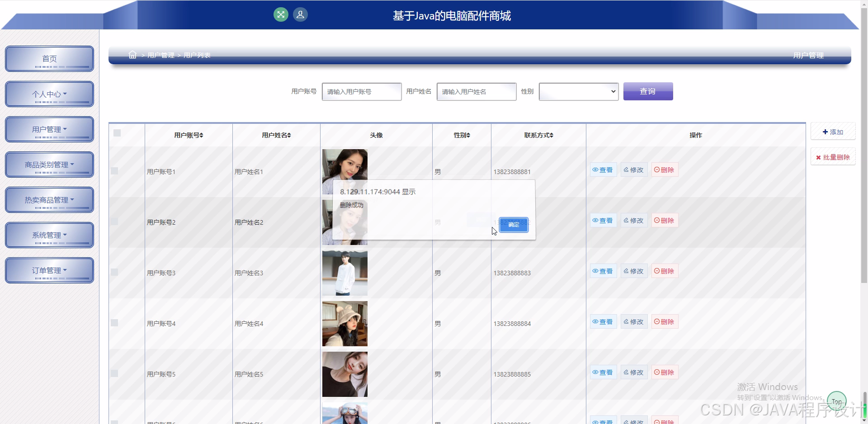868x424 pixels.
Task: Delete the 用户账号4 record
Action: tap(665, 322)
